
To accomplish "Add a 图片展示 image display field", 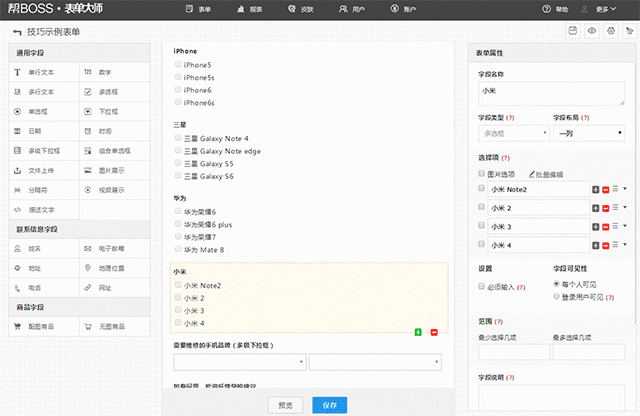I will 115,170.
